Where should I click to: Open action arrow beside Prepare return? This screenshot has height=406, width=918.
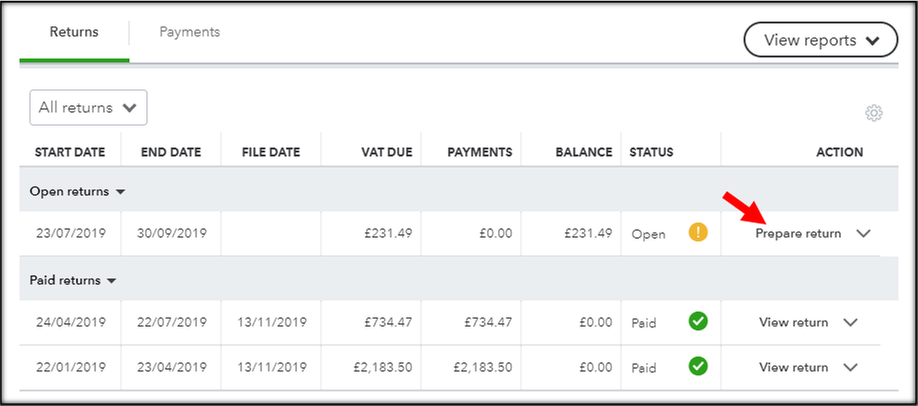[863, 233]
